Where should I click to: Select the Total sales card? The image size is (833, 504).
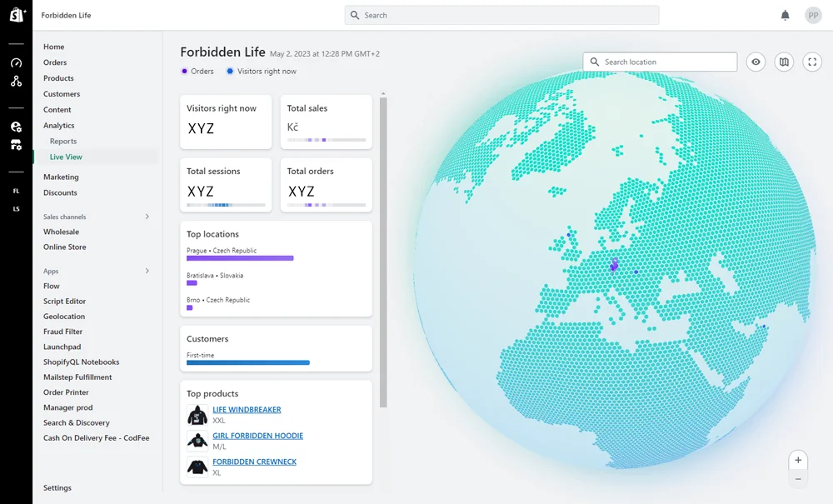point(327,122)
